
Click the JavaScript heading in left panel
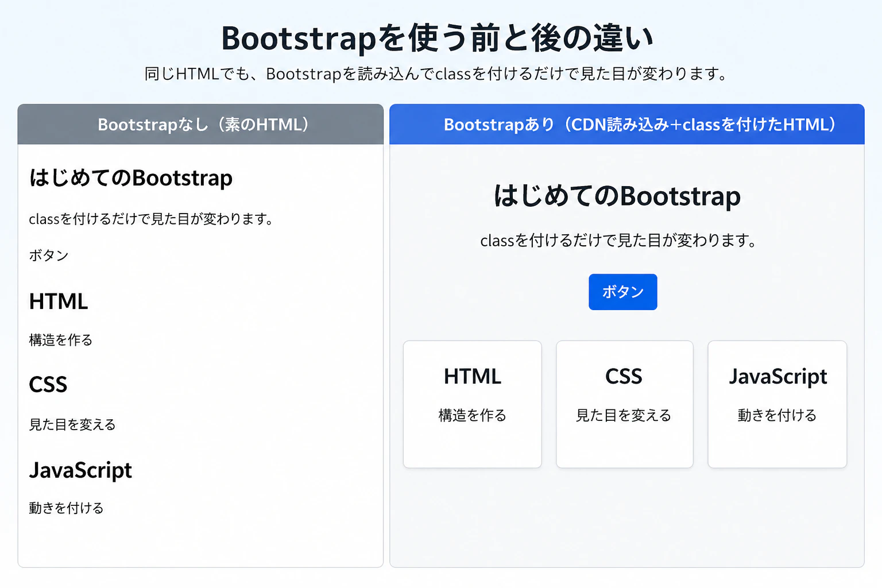[80, 470]
